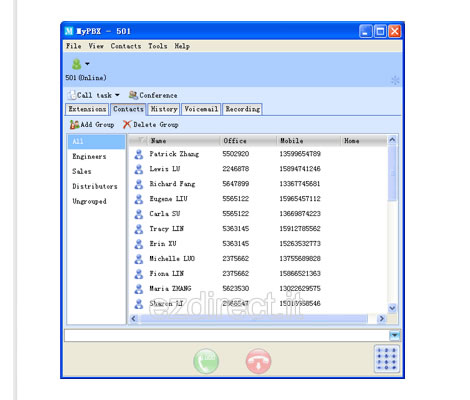The image size is (470, 400).
Task: Expand the dial number dropdown arrow
Action: pyautogui.click(x=395, y=335)
